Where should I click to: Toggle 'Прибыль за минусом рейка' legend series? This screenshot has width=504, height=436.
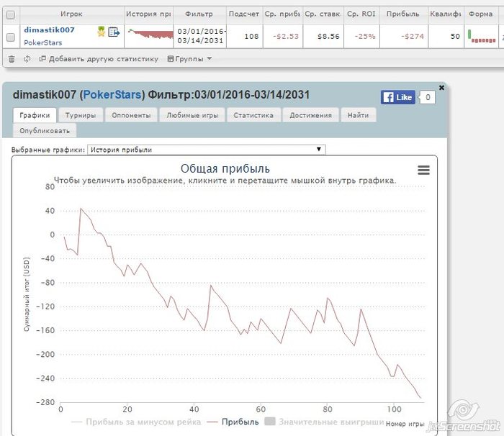136,422
